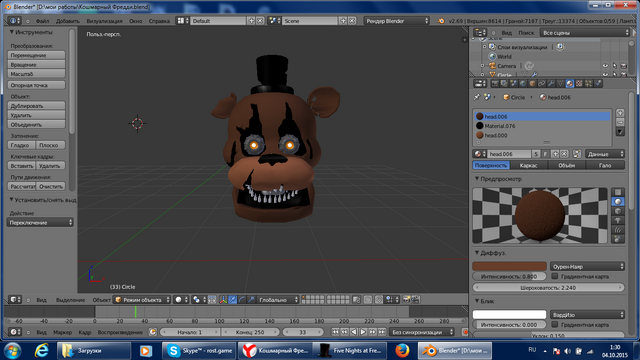Open the Данные link dropdown
The width and height of the screenshot is (640, 360).
pos(605,154)
